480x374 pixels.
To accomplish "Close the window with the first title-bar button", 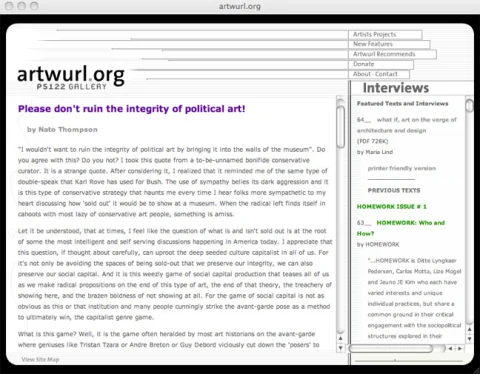I will (9, 6).
